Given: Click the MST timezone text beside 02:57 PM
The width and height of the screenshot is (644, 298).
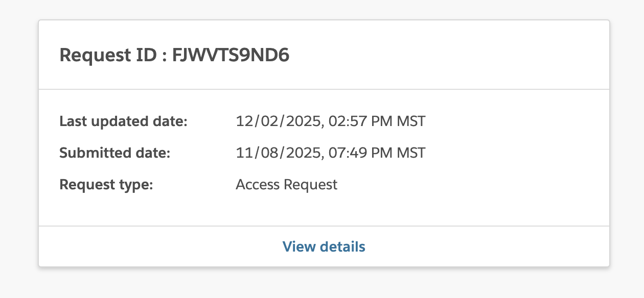Looking at the screenshot, I should click(412, 121).
